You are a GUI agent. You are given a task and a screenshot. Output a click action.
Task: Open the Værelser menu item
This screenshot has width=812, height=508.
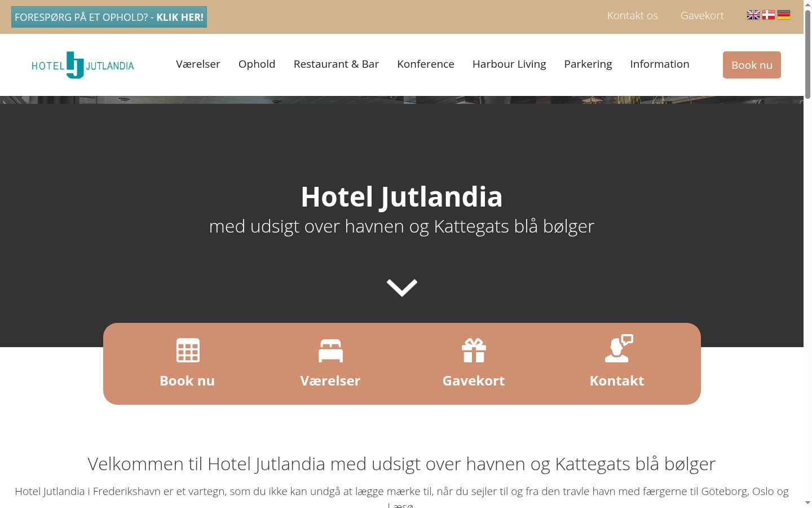coord(198,64)
